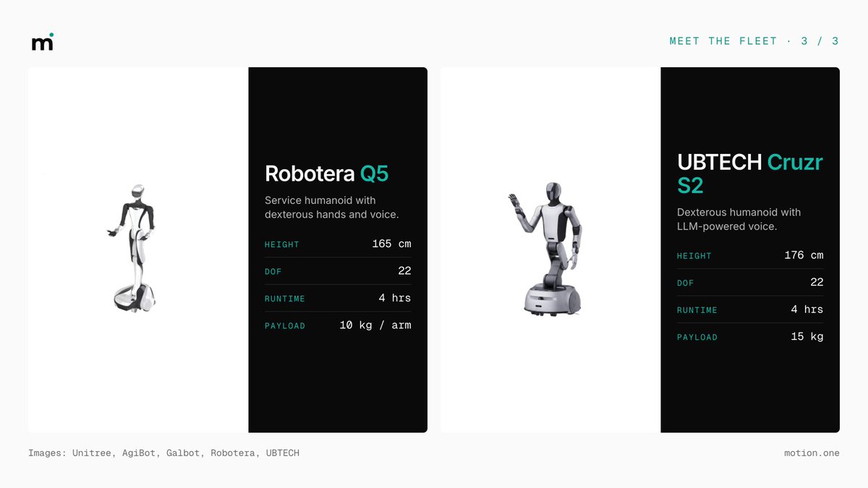Click Robotera Q5 RUNTIME label
The height and width of the screenshot is (488, 868).
pyautogui.click(x=285, y=299)
